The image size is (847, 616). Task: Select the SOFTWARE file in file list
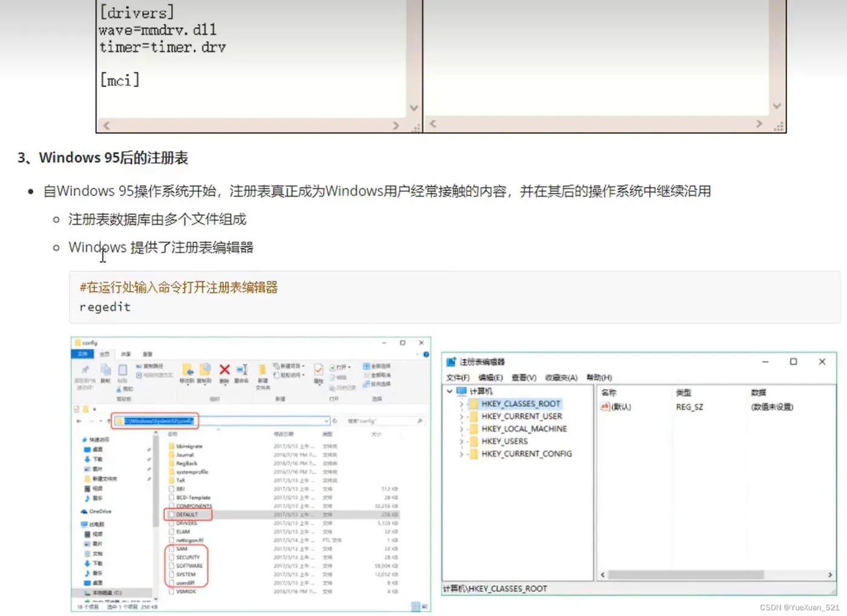pos(189,566)
